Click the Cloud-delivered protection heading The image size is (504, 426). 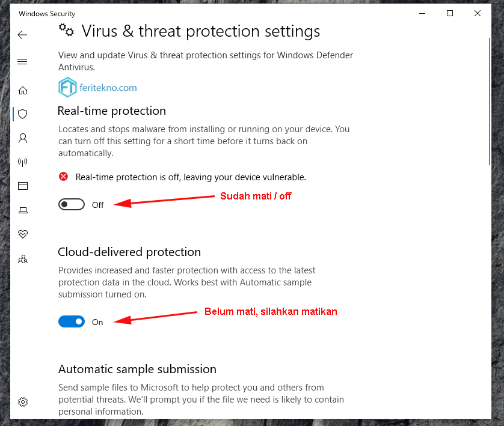(129, 252)
